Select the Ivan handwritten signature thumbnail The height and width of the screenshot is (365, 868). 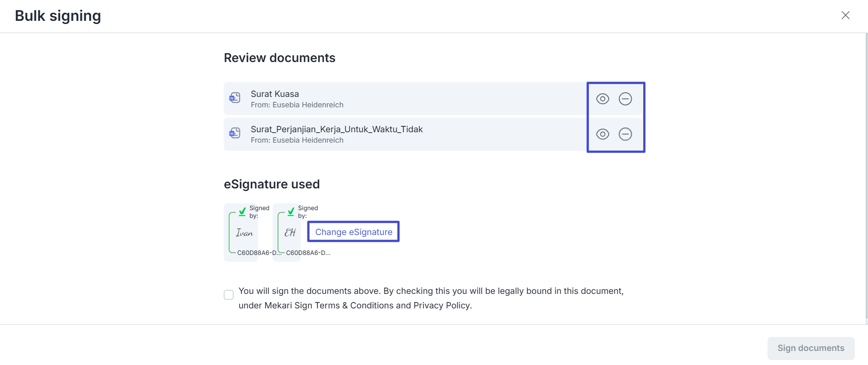[x=244, y=233]
